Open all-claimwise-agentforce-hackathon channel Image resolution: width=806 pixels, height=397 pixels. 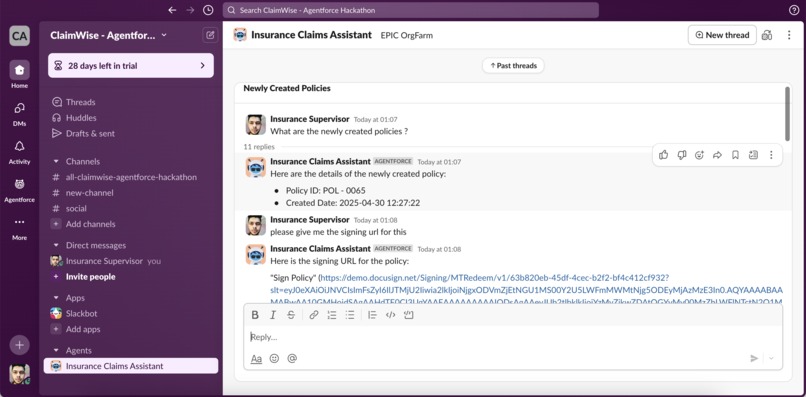point(131,177)
